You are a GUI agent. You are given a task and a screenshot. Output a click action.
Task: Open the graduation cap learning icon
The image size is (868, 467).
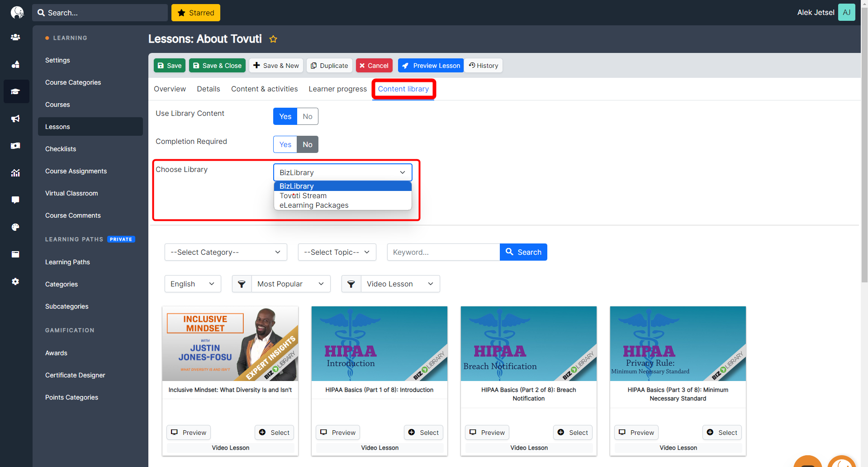pos(15,91)
